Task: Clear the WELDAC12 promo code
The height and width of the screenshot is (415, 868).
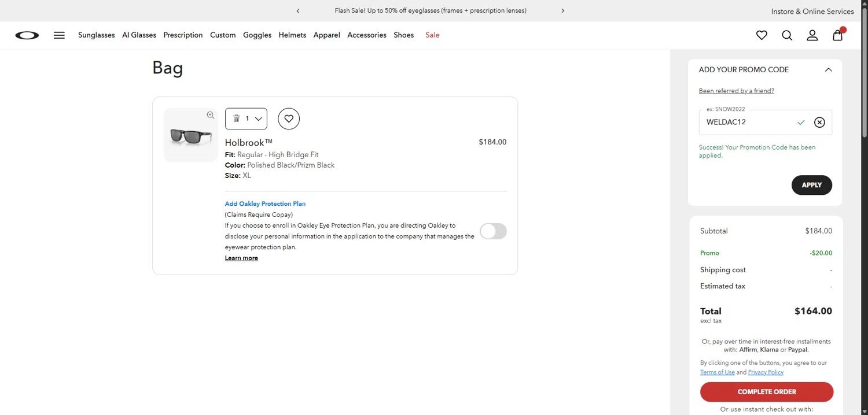Action: point(819,123)
